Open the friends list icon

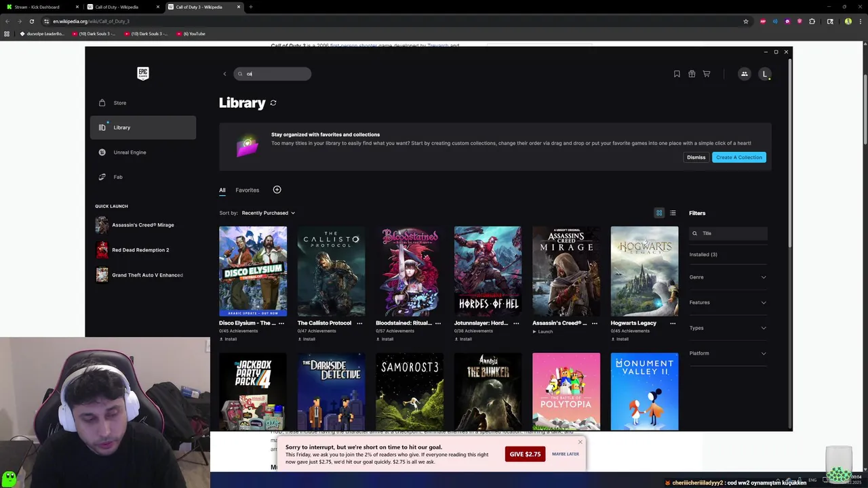click(x=744, y=74)
